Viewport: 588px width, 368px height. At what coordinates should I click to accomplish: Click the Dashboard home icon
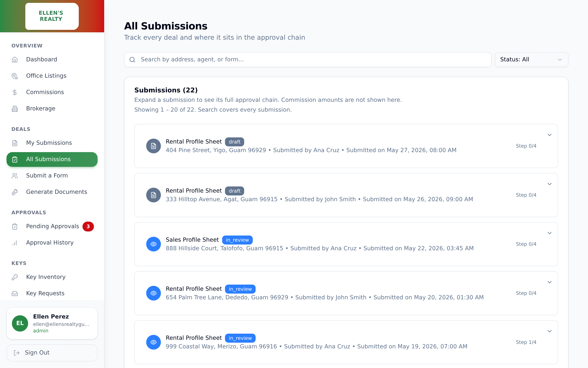(x=15, y=60)
